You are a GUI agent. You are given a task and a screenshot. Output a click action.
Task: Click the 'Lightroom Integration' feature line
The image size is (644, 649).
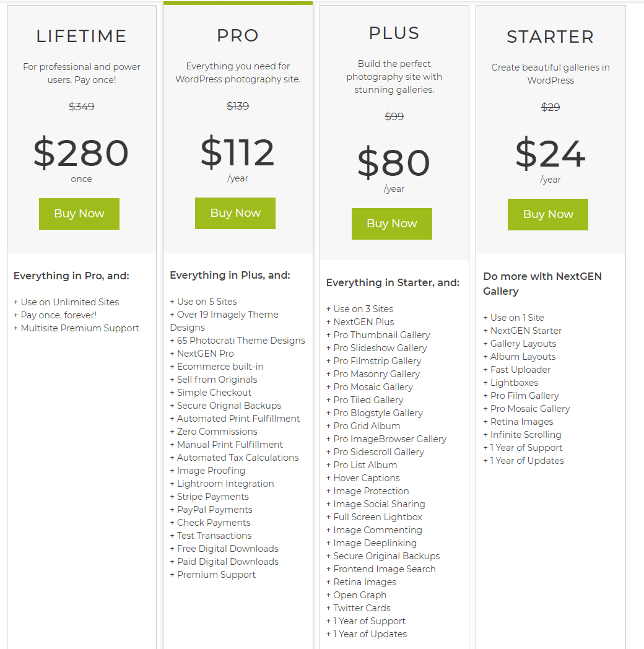tap(222, 484)
